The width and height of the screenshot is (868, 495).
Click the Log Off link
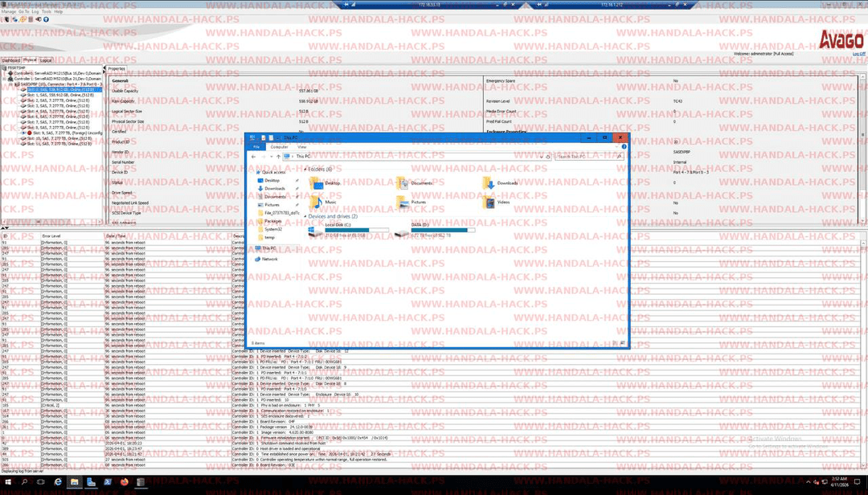[x=858, y=54]
